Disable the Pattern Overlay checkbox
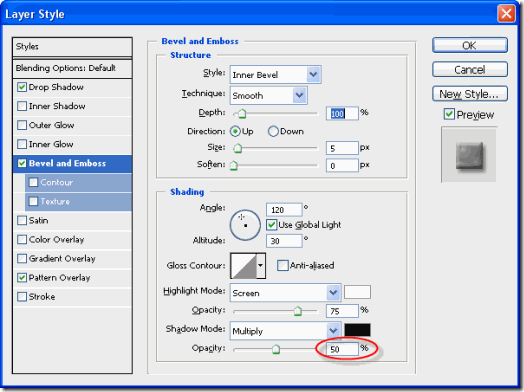Image resolution: width=524 pixels, height=392 pixels. point(22,278)
